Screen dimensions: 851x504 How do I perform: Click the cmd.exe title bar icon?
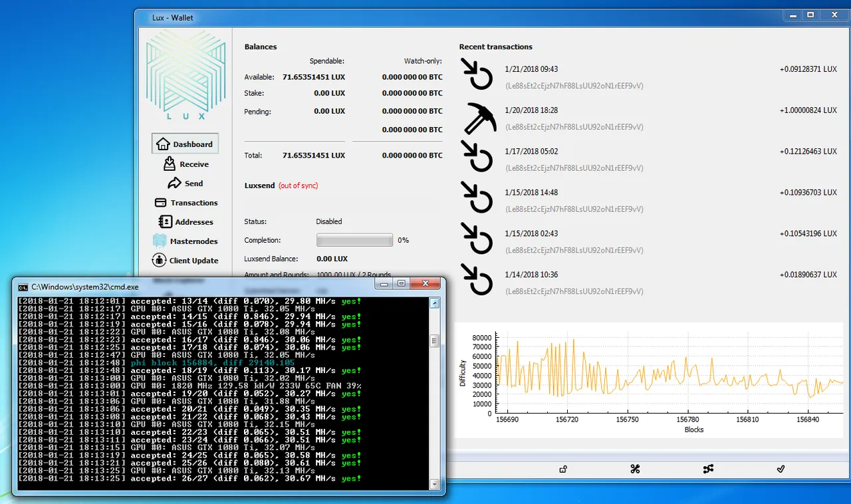pos(23,287)
